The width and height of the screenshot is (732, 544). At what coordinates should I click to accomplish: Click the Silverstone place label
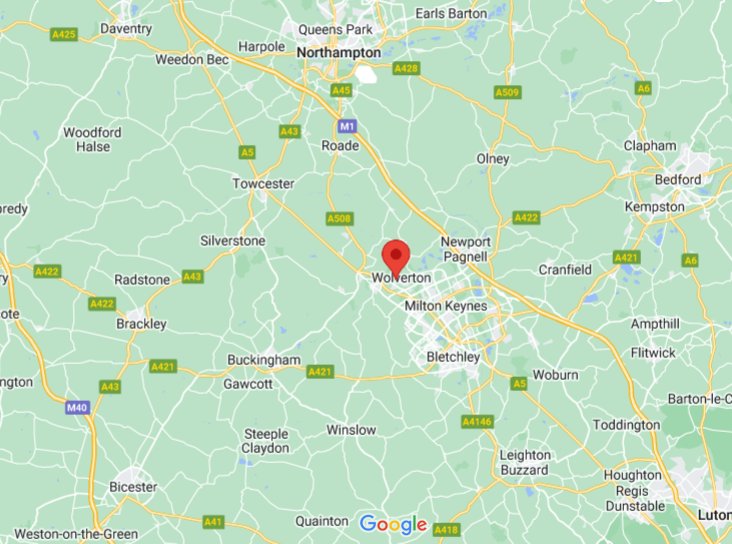(232, 241)
